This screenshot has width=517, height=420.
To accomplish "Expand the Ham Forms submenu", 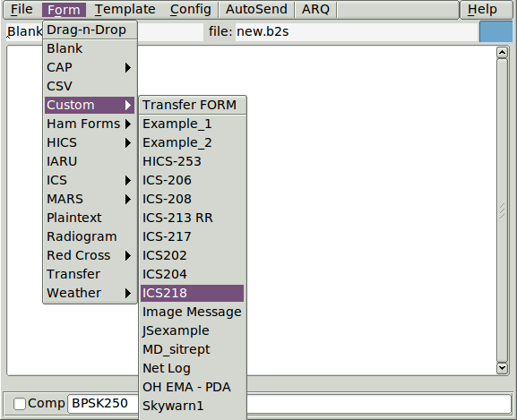I will coord(90,124).
